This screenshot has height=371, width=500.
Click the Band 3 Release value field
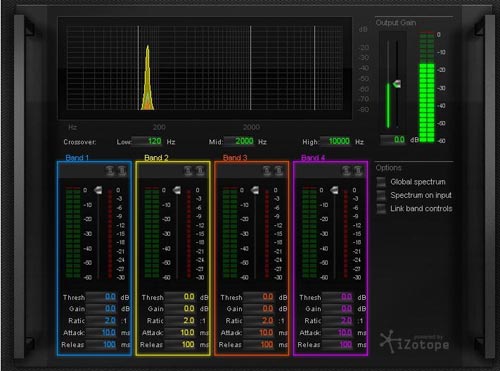(259, 345)
